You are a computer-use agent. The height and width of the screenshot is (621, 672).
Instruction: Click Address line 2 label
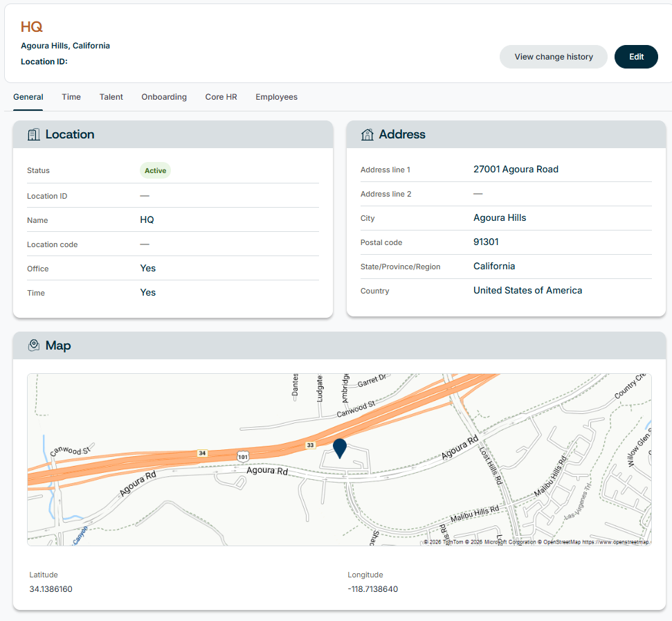[385, 194]
